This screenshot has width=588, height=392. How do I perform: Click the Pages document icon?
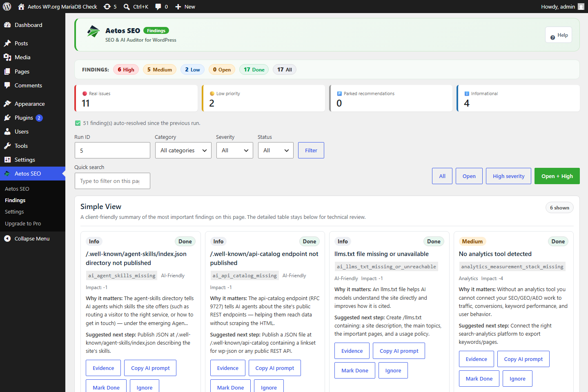tap(7, 71)
